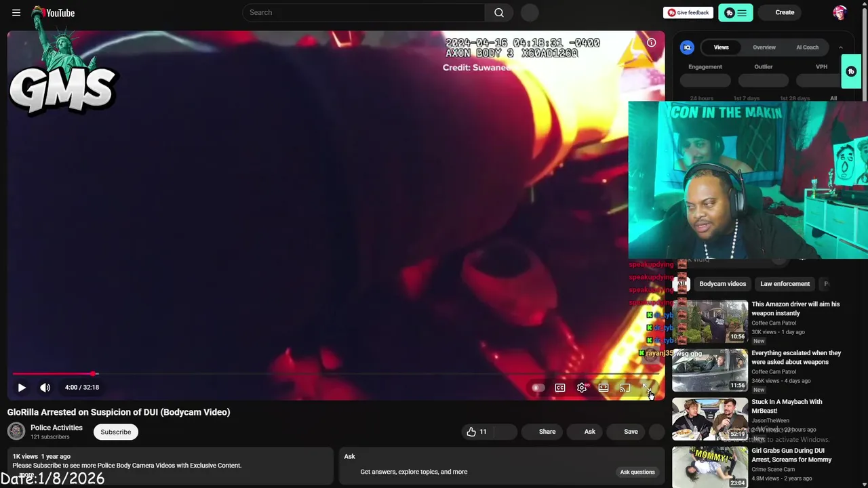
Task: Switch to the AI Coach tab
Action: point(807,47)
